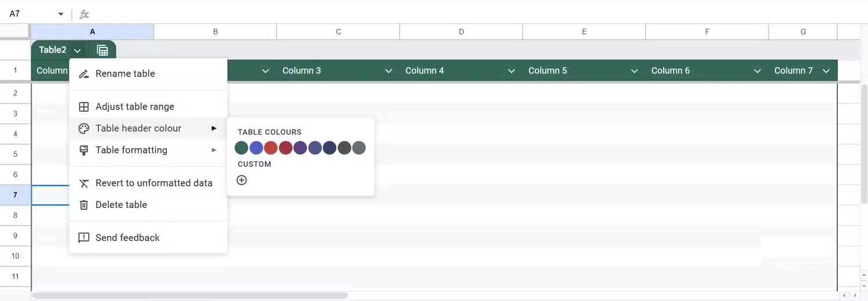This screenshot has height=301, width=868.
Task: Select the blue table colour swatch
Action: 256,148
